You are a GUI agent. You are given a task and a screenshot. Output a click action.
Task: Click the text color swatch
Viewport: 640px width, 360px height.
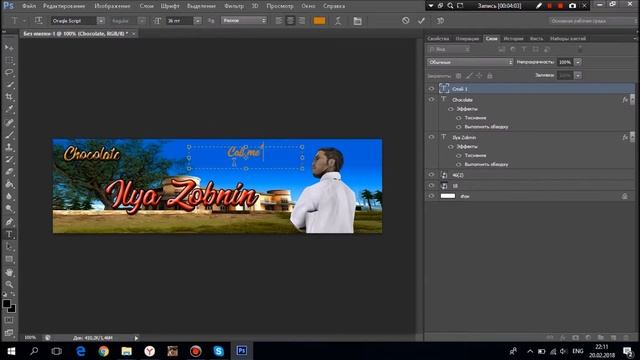pyautogui.click(x=319, y=21)
